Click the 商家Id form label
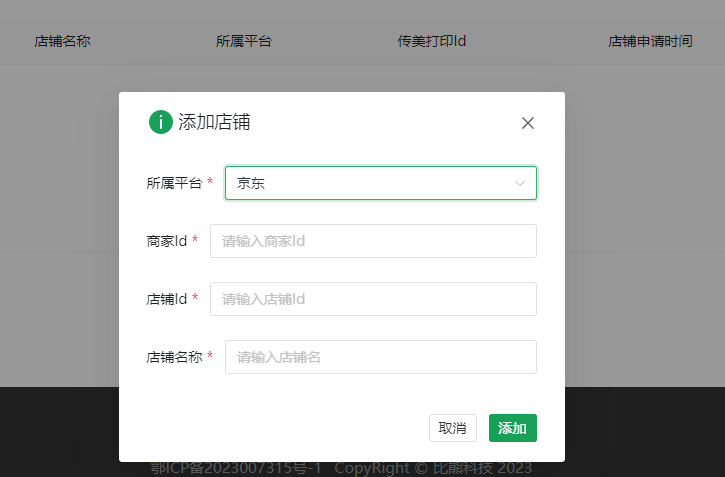The width and height of the screenshot is (725, 477). pos(167,241)
